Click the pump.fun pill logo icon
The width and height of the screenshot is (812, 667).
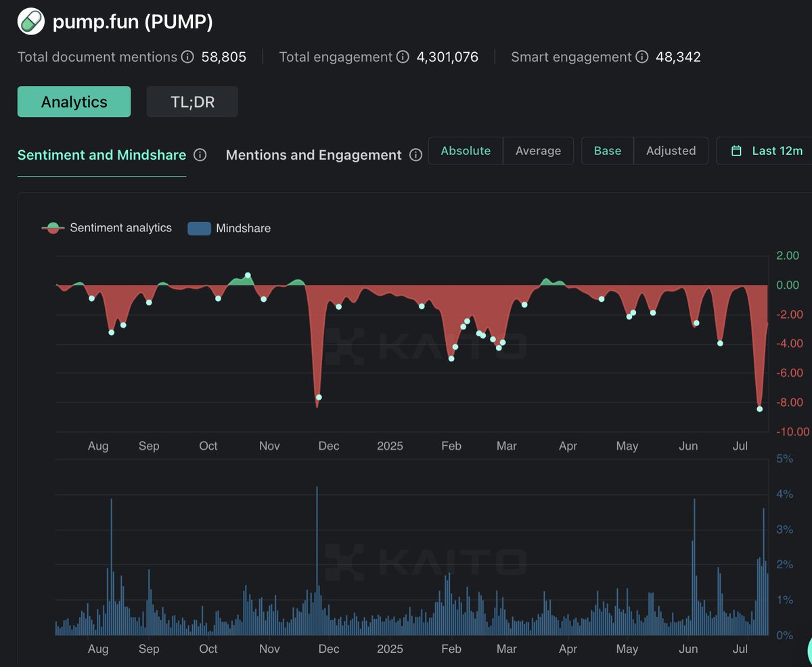click(x=30, y=22)
